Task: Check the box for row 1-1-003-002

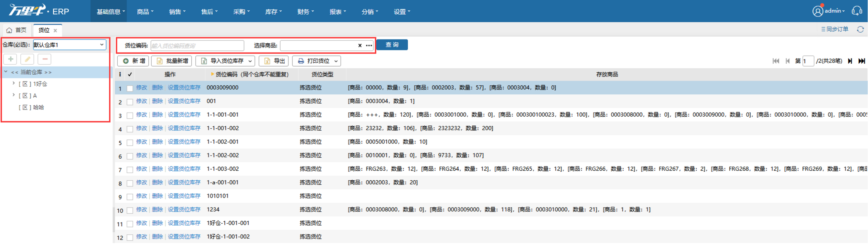Action: click(x=130, y=170)
